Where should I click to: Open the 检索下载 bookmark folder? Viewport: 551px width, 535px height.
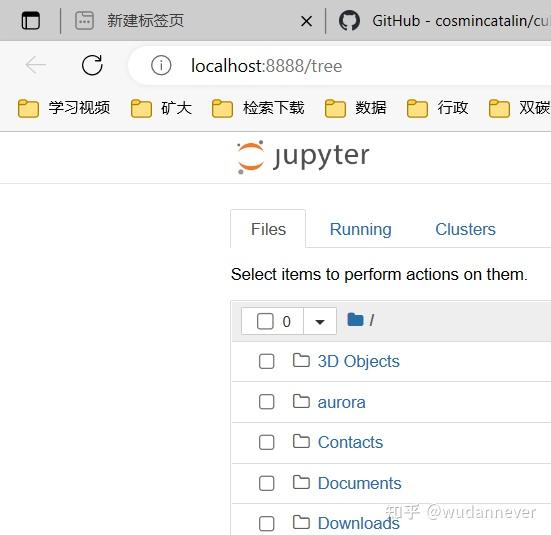258,108
